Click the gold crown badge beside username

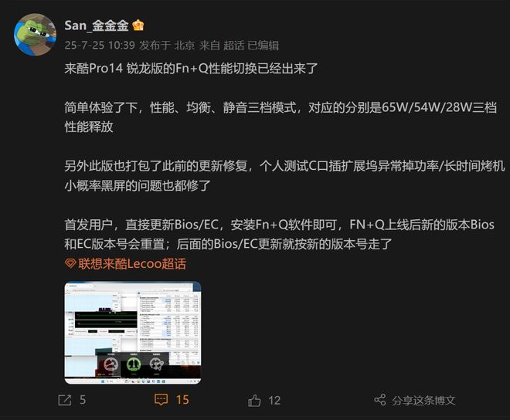(138, 25)
